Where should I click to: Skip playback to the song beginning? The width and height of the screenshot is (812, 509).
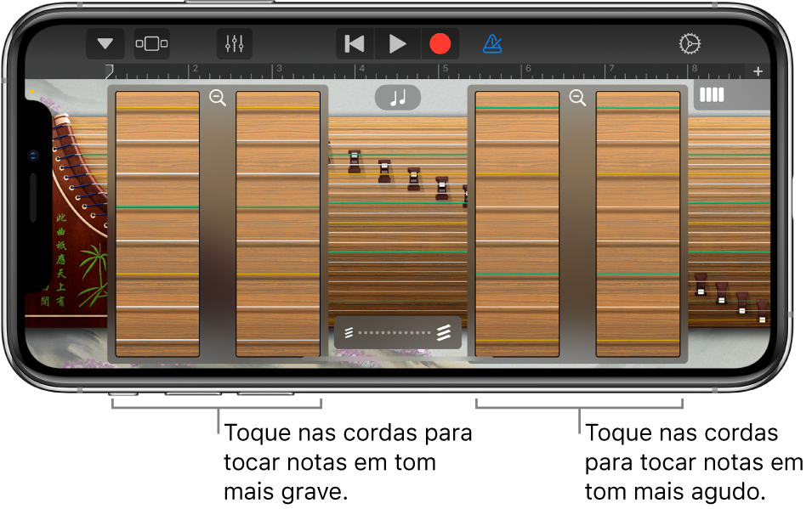pyautogui.click(x=354, y=41)
